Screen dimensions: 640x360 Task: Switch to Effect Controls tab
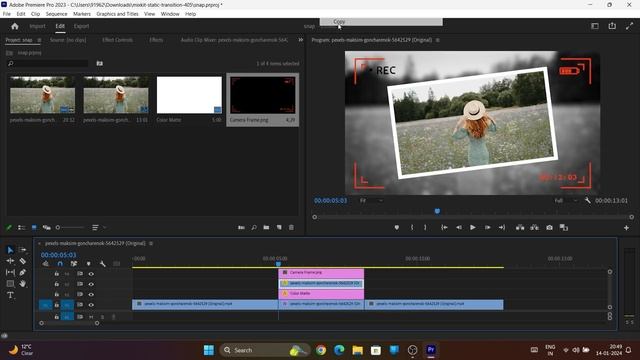click(x=118, y=40)
